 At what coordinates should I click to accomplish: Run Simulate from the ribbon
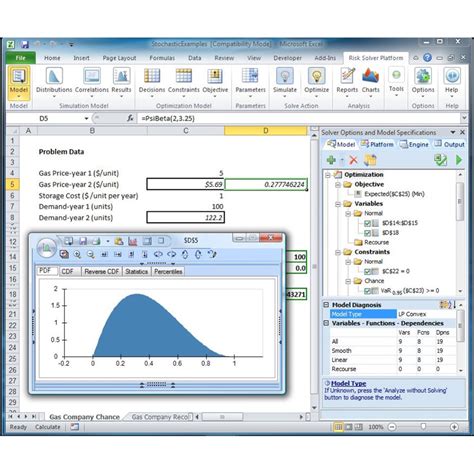[x=285, y=83]
